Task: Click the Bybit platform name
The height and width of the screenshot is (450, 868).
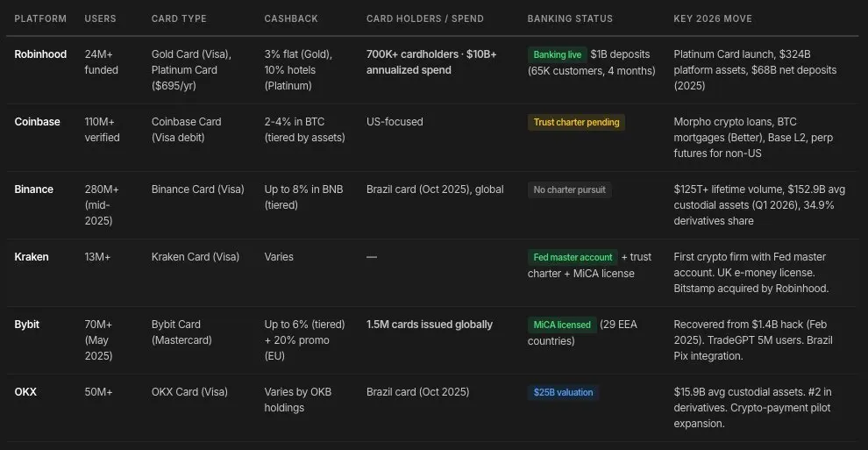Action: 27,325
